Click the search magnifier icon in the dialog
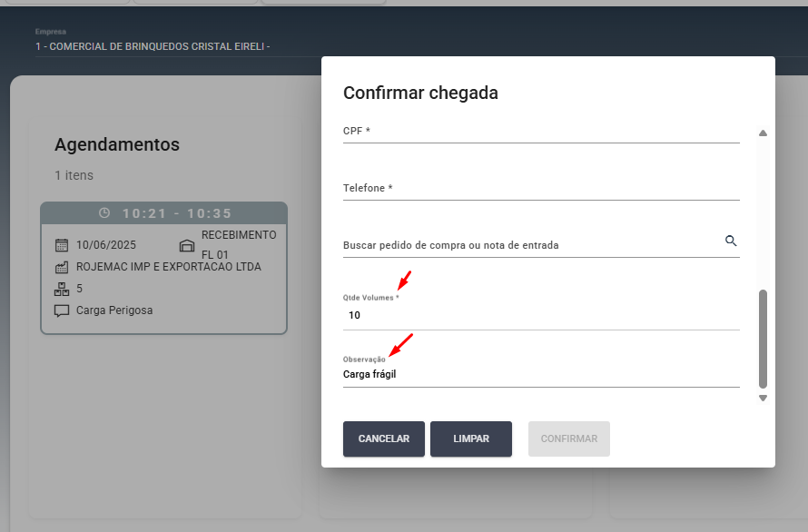The height and width of the screenshot is (532, 808). point(731,241)
